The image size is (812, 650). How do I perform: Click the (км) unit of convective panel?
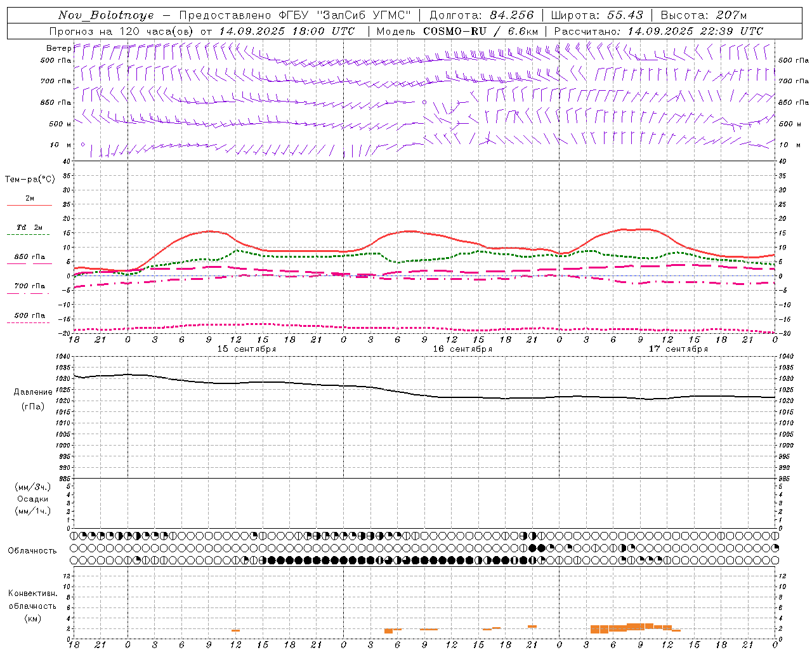pos(32,618)
